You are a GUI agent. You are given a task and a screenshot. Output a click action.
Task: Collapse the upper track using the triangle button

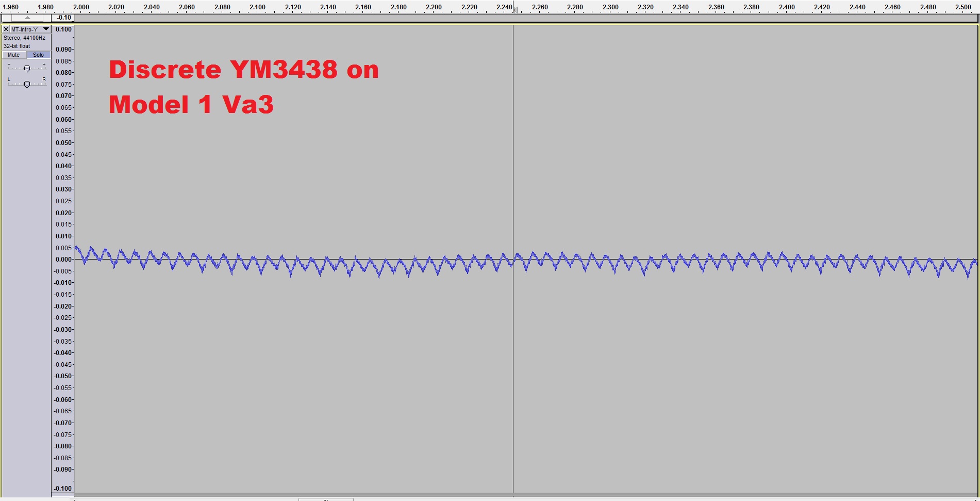pos(27,18)
